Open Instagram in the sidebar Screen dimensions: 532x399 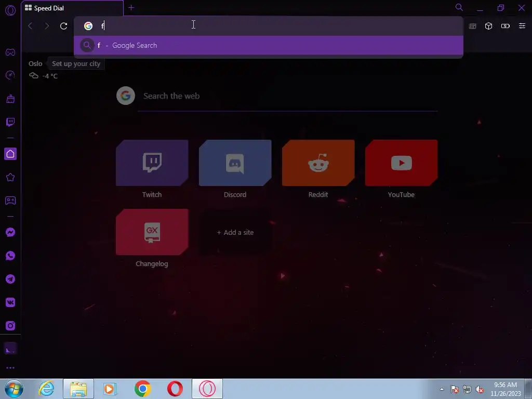pos(10,326)
